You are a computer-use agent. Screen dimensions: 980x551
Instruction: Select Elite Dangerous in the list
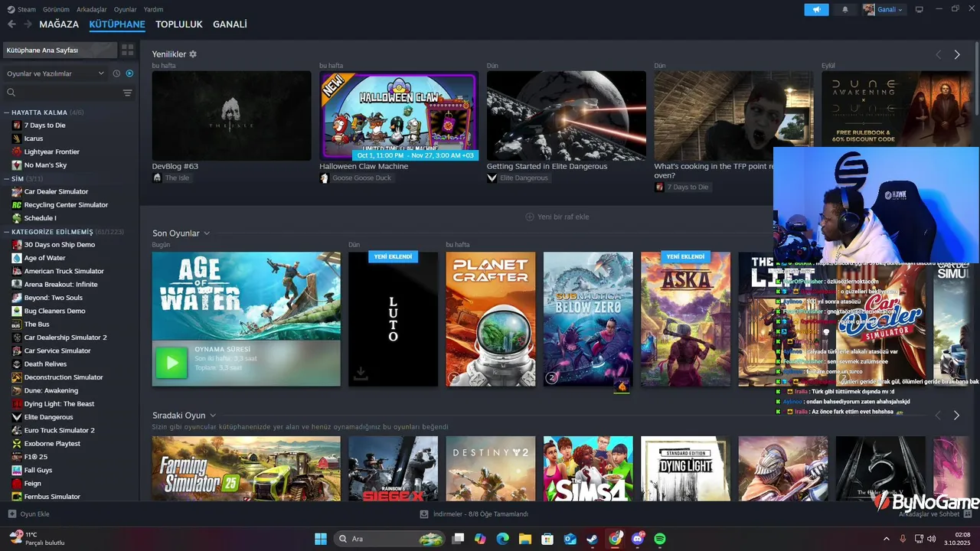[x=48, y=417]
